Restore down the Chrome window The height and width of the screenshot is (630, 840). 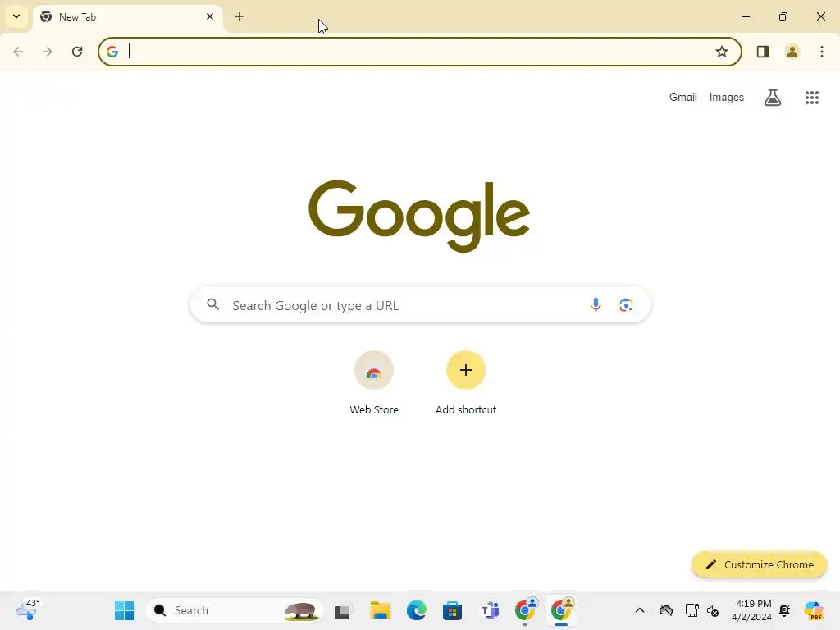click(783, 16)
